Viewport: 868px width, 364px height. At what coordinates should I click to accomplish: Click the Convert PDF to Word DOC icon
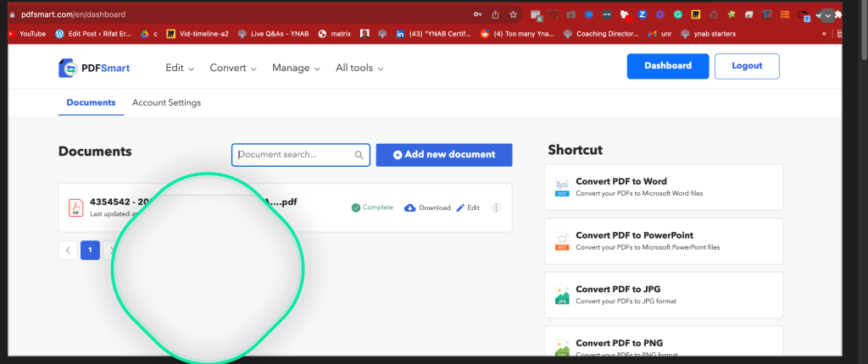(562, 187)
